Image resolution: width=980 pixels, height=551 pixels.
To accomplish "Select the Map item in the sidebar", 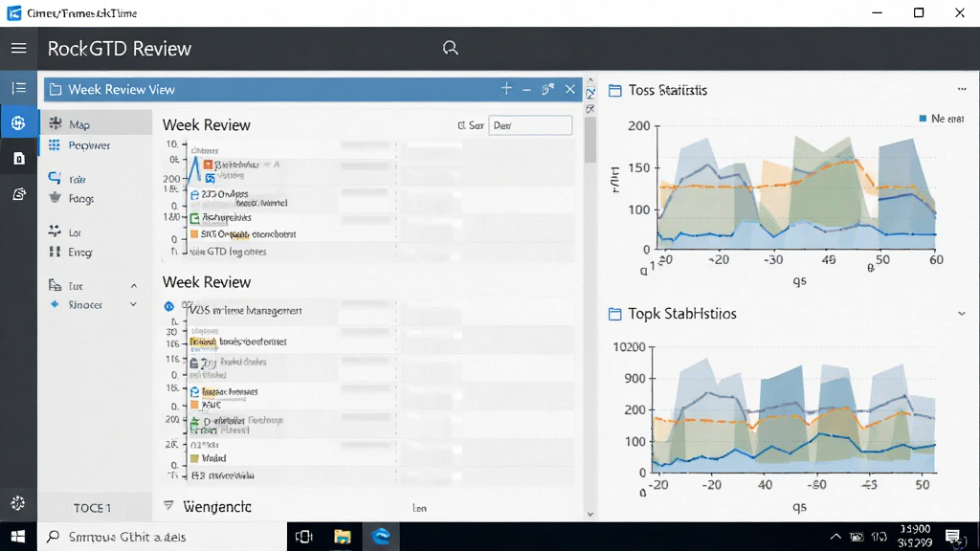I will [x=96, y=124].
